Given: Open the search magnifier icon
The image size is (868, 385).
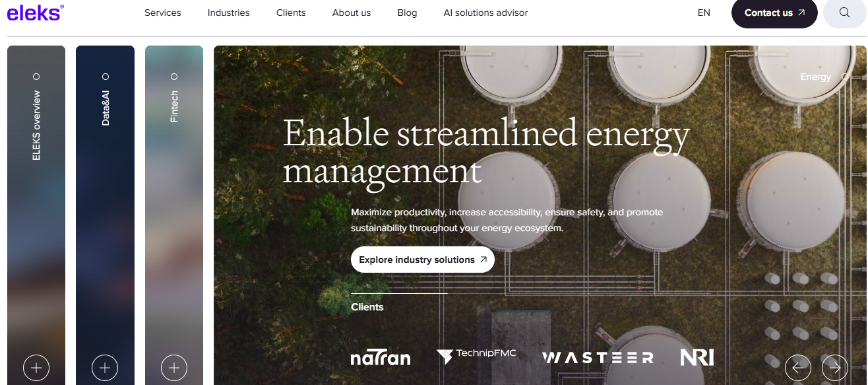Looking at the screenshot, I should [845, 13].
